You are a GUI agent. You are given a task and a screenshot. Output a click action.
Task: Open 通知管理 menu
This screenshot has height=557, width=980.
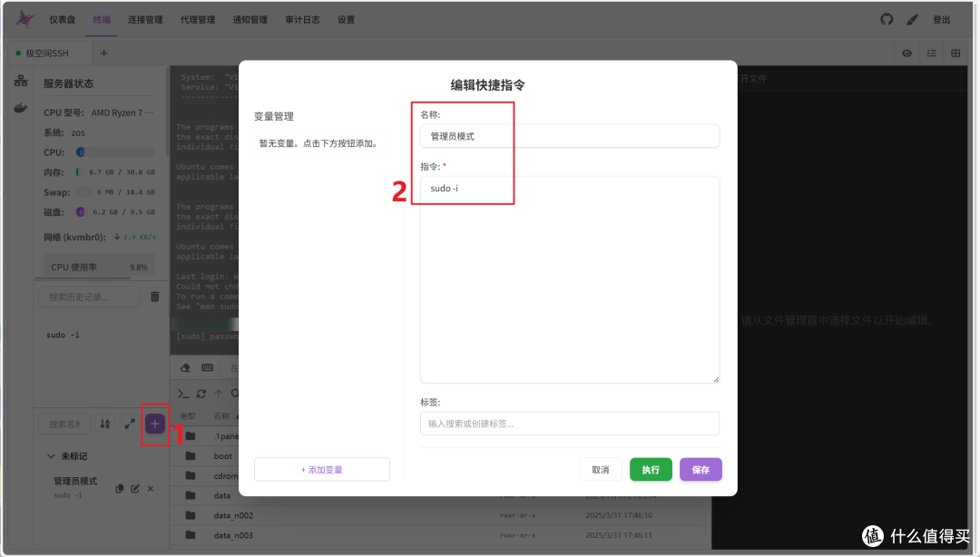(250, 19)
